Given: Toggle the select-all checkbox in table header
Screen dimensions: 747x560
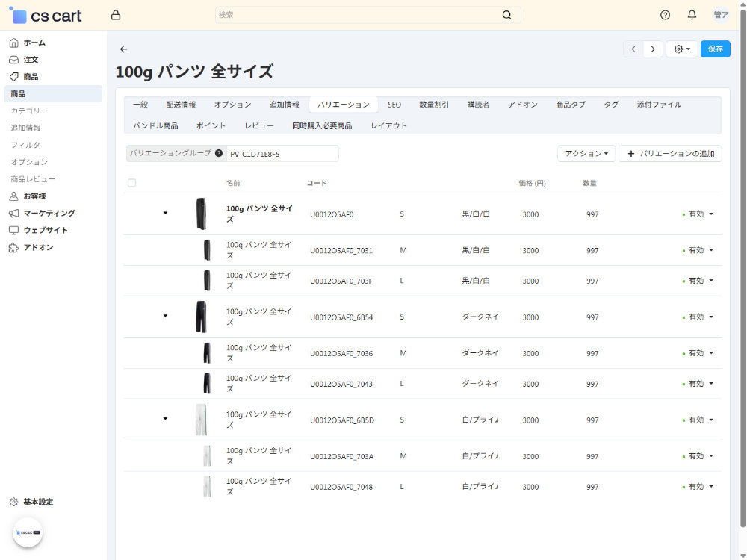Looking at the screenshot, I should [x=132, y=183].
